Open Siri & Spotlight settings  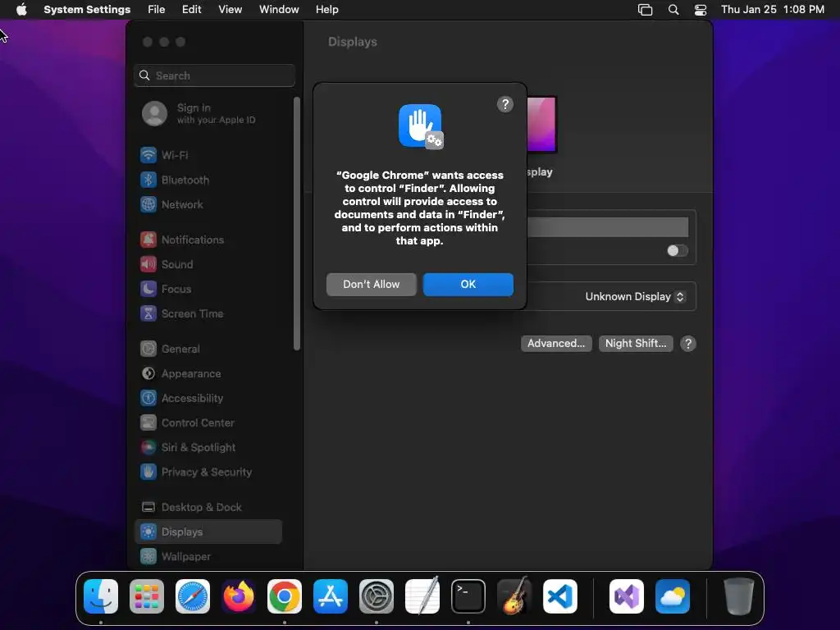point(208,448)
